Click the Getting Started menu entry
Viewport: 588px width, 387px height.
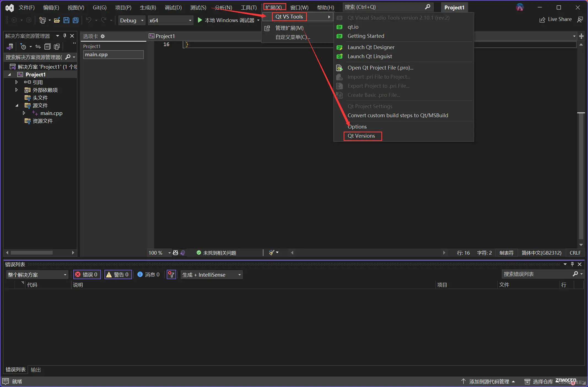(x=366, y=36)
